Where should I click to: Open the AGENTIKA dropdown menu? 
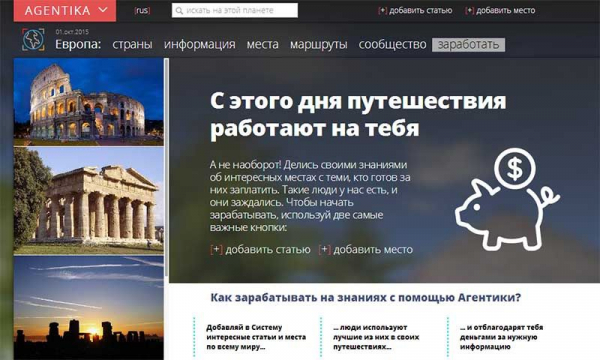pos(65,10)
